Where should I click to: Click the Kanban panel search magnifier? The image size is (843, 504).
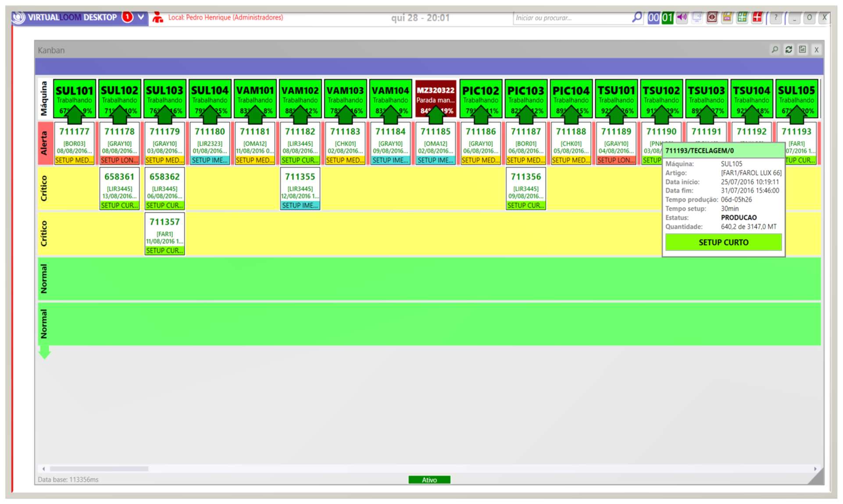pyautogui.click(x=775, y=50)
